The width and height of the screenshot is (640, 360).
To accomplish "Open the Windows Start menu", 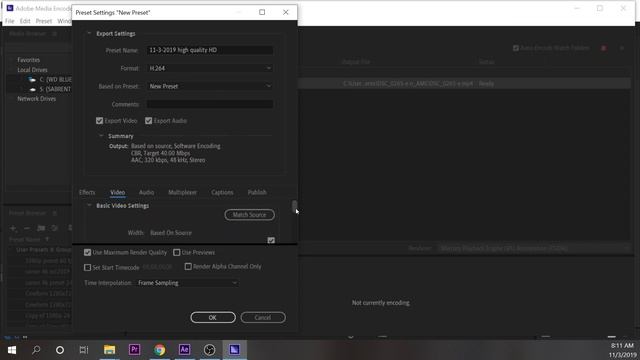I will tap(12, 350).
